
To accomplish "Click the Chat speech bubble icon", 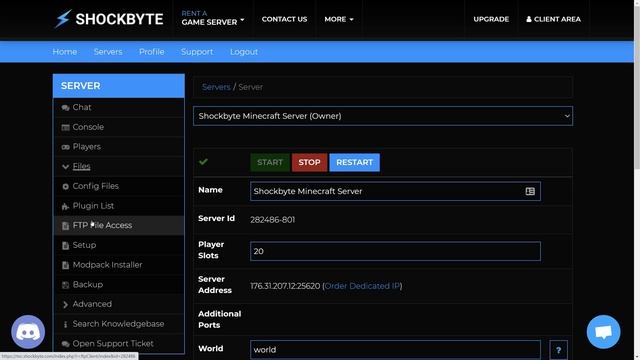I will point(65,108).
